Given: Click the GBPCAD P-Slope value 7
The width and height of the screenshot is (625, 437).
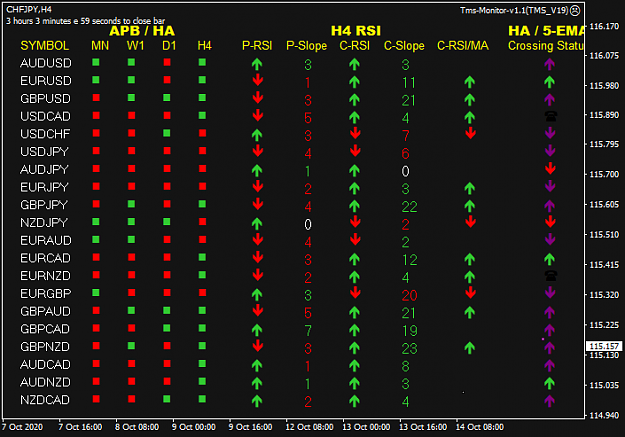Looking at the screenshot, I should [x=308, y=331].
